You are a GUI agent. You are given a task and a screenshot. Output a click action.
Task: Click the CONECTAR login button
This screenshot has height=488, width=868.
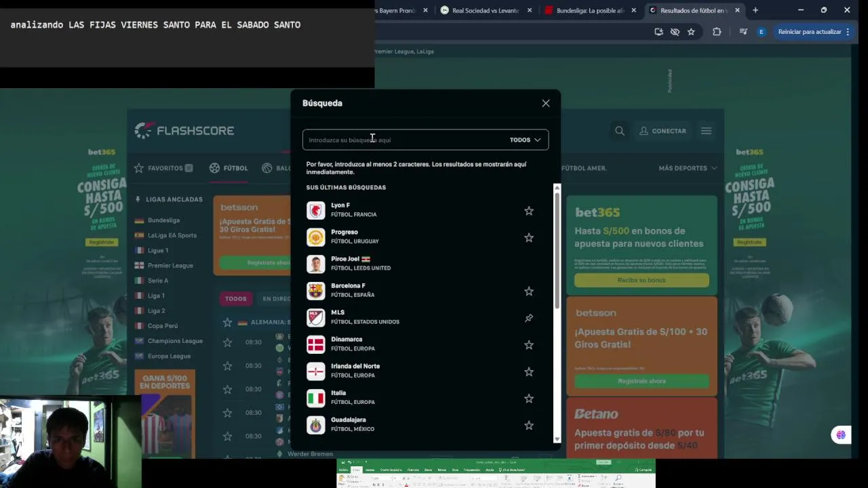point(663,131)
